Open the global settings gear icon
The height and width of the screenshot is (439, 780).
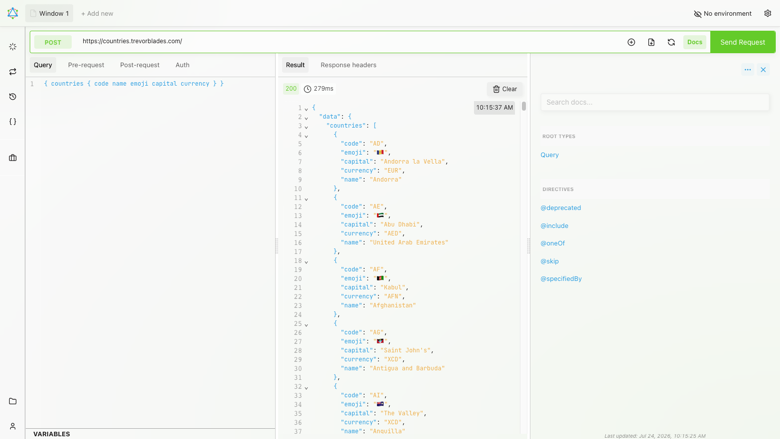coord(768,13)
